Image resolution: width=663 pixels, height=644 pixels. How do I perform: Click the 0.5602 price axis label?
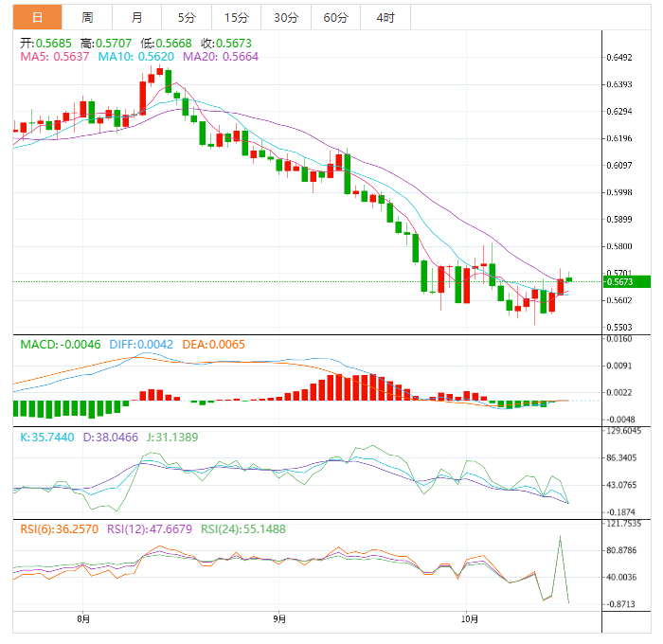pos(619,300)
